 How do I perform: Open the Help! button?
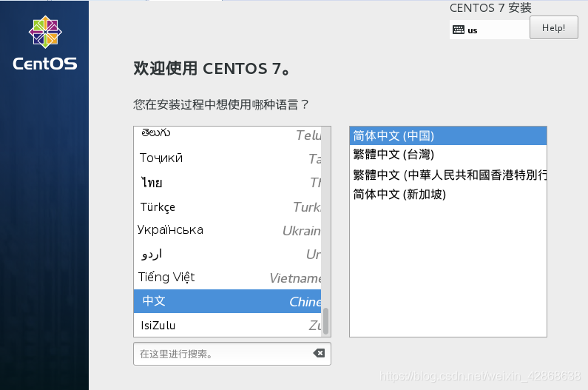[553, 27]
